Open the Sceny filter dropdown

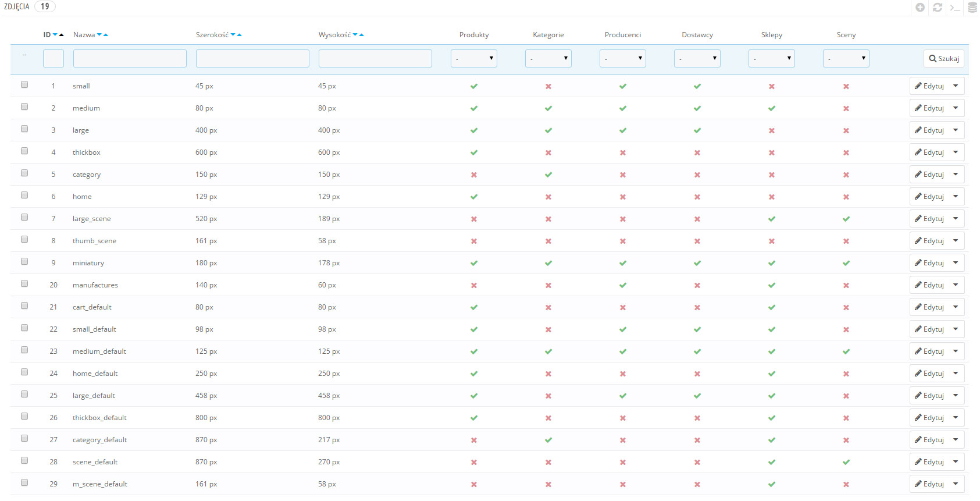846,58
